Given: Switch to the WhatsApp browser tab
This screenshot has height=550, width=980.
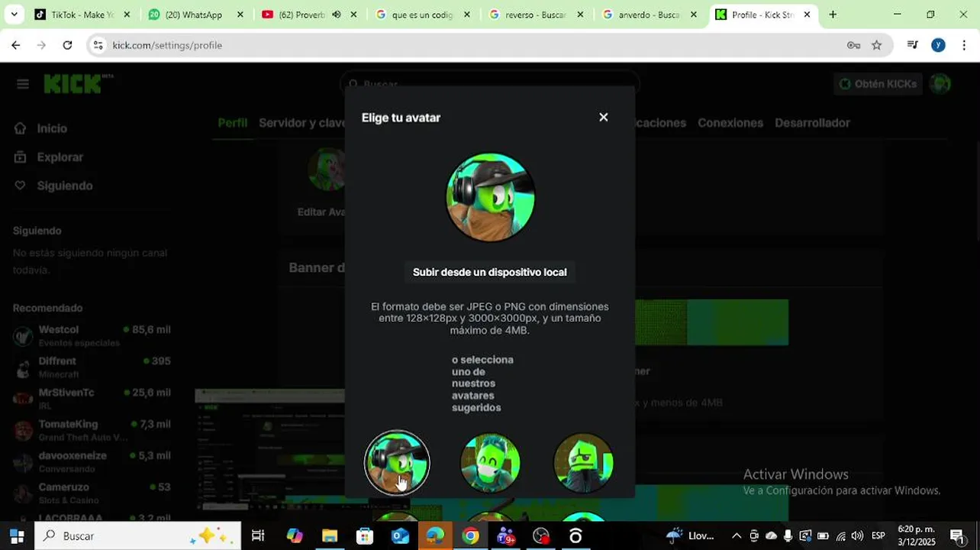Looking at the screenshot, I should click(x=196, y=15).
